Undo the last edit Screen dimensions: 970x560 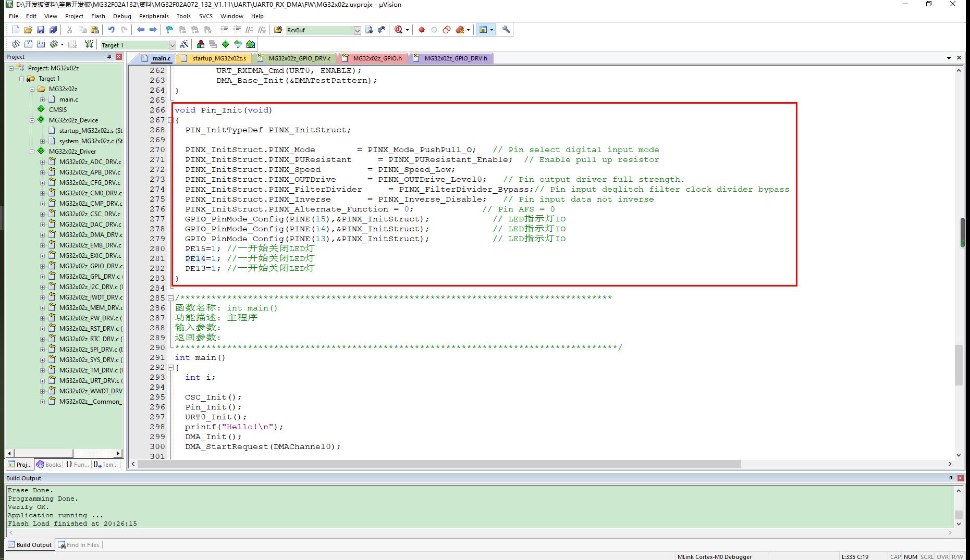tap(111, 30)
